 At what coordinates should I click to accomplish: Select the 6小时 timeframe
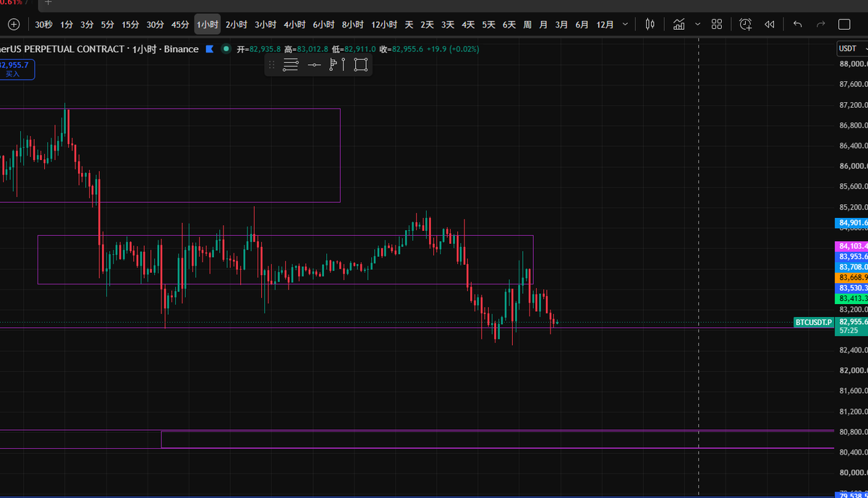click(x=323, y=25)
